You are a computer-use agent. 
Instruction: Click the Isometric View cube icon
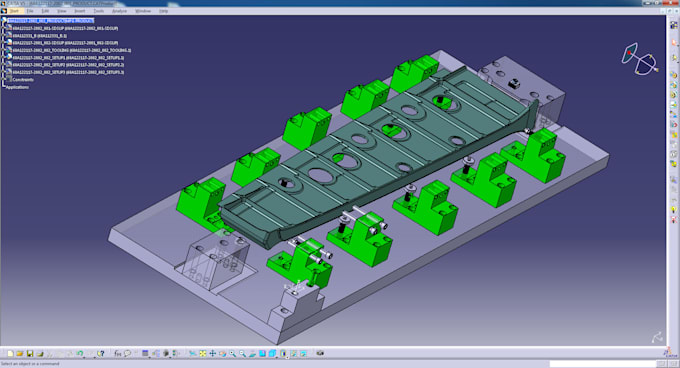point(272,354)
